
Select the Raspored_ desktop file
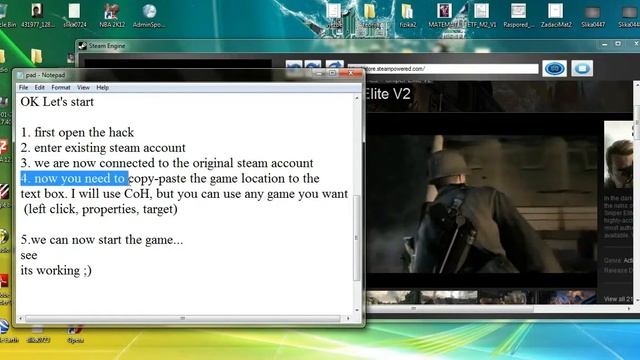click(x=518, y=16)
